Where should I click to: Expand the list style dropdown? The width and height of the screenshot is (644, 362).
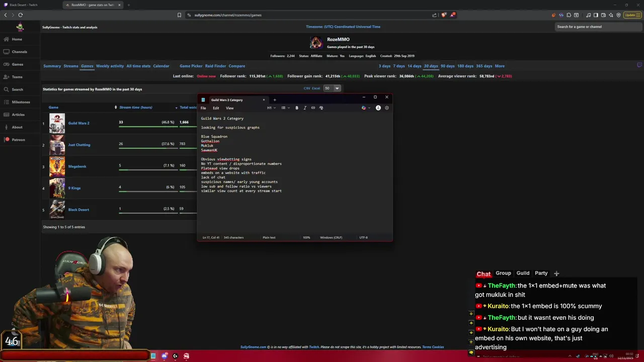285,108
